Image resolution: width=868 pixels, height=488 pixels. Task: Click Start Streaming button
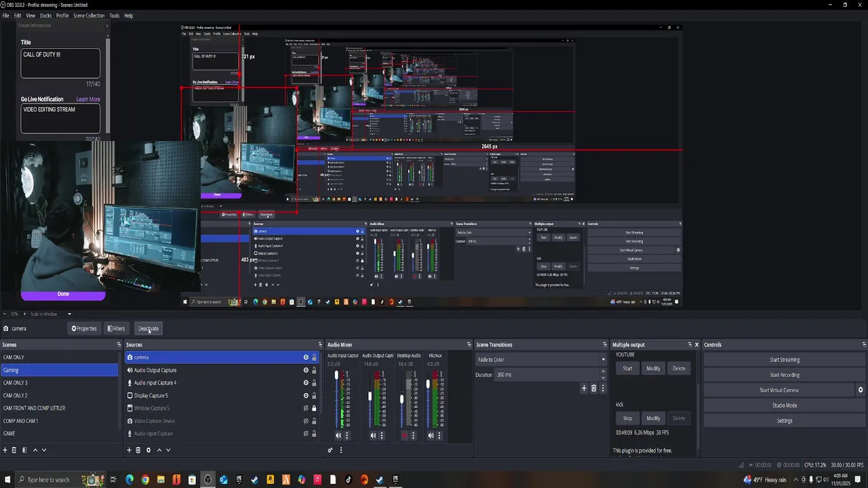pyautogui.click(x=785, y=360)
